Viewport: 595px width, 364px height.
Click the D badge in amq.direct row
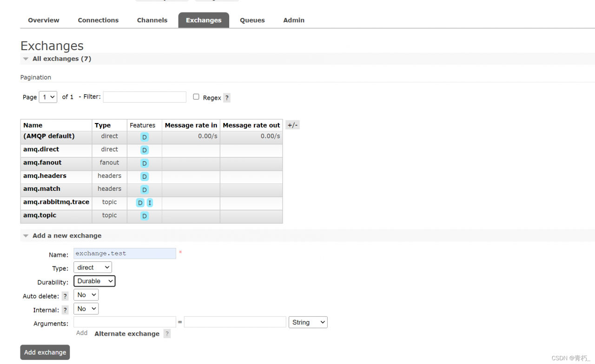145,150
